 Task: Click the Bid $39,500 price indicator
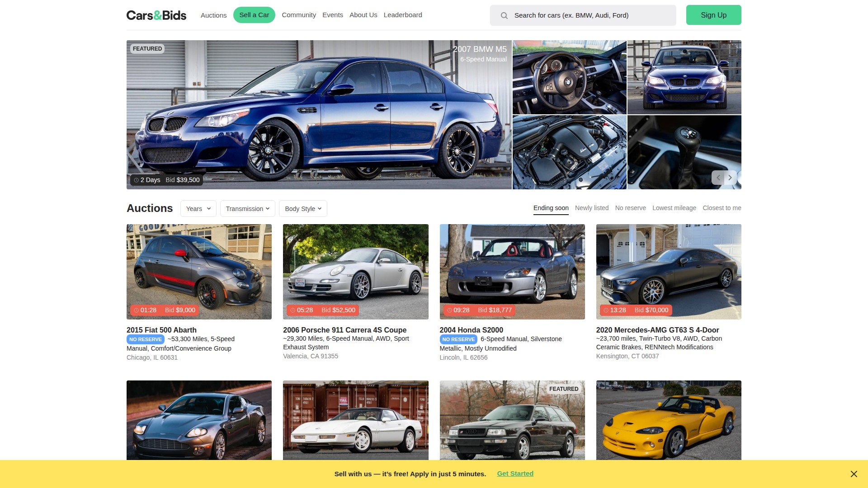tap(182, 180)
